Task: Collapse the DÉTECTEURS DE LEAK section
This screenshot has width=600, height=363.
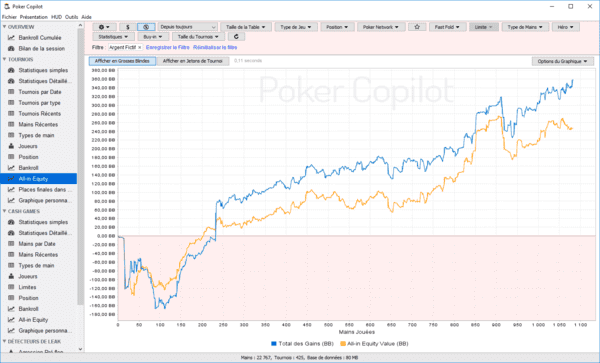Action: point(5,342)
